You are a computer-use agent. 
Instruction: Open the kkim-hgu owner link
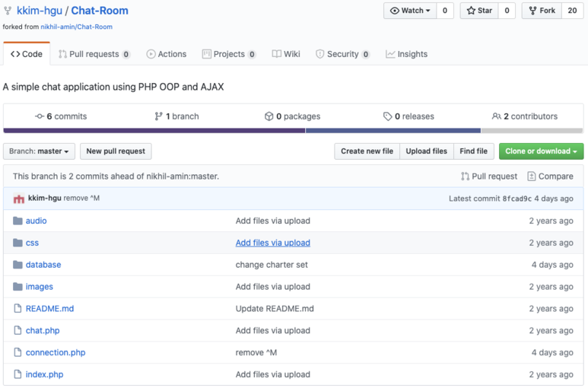click(40, 11)
